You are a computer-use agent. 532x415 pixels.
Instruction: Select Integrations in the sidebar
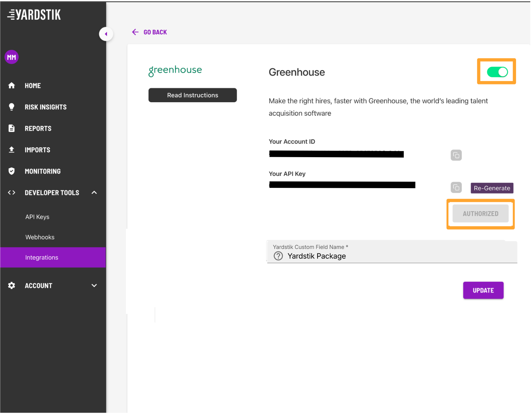point(53,258)
